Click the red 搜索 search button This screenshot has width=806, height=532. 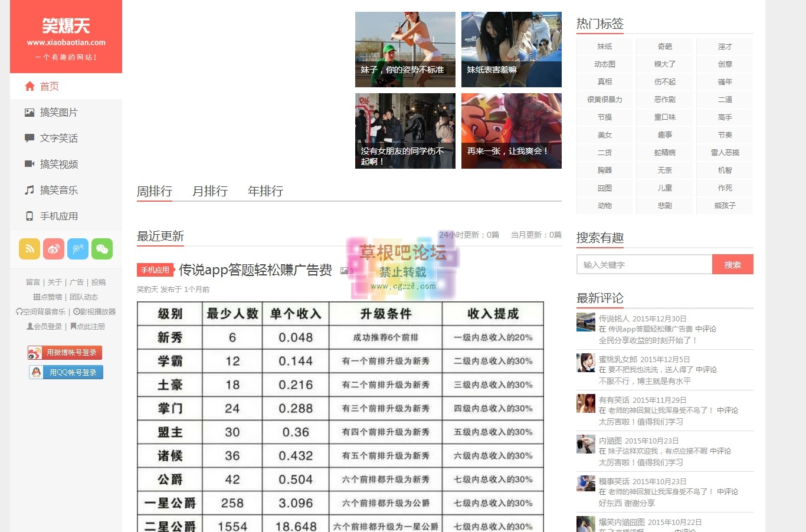pyautogui.click(x=733, y=264)
